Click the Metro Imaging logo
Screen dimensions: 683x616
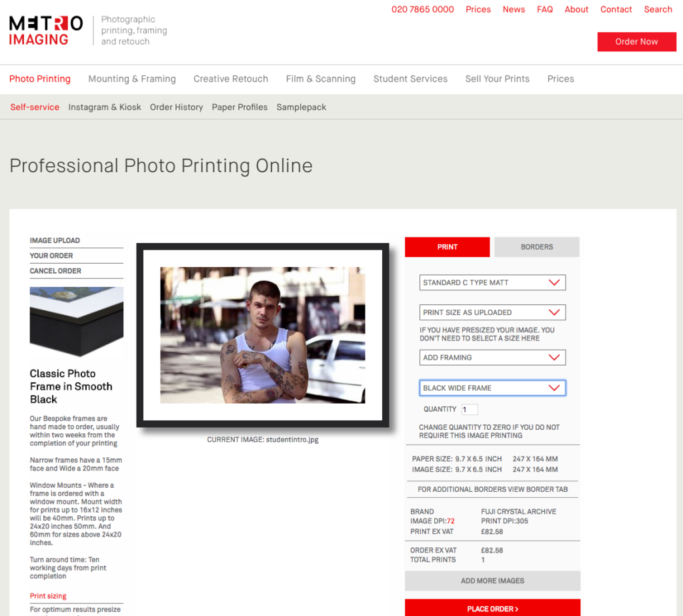[x=45, y=31]
